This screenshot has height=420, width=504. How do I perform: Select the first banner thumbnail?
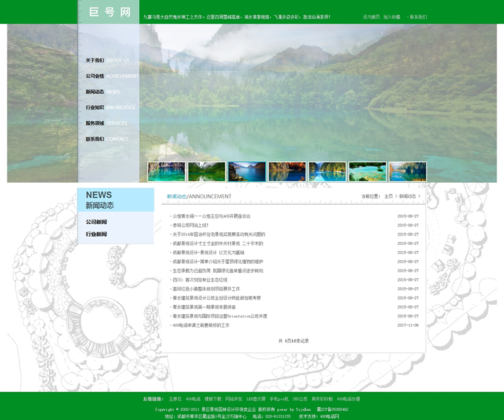pyautogui.click(x=166, y=171)
